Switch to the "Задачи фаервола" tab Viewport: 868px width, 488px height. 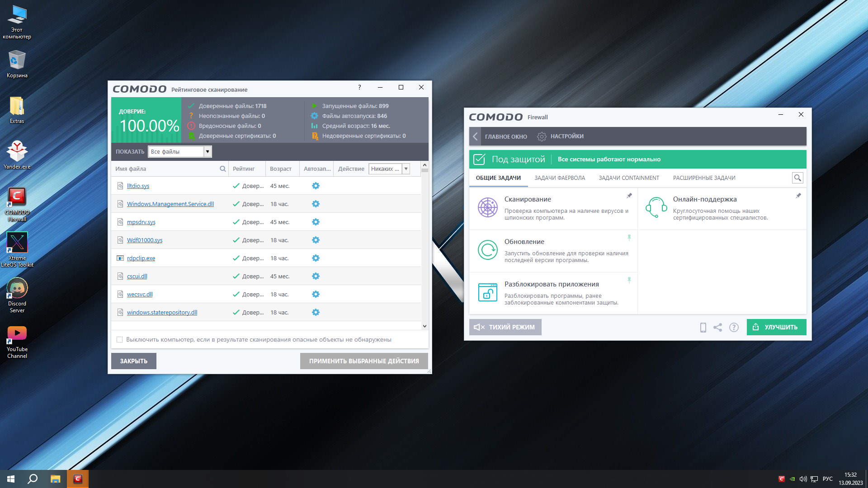click(x=559, y=178)
